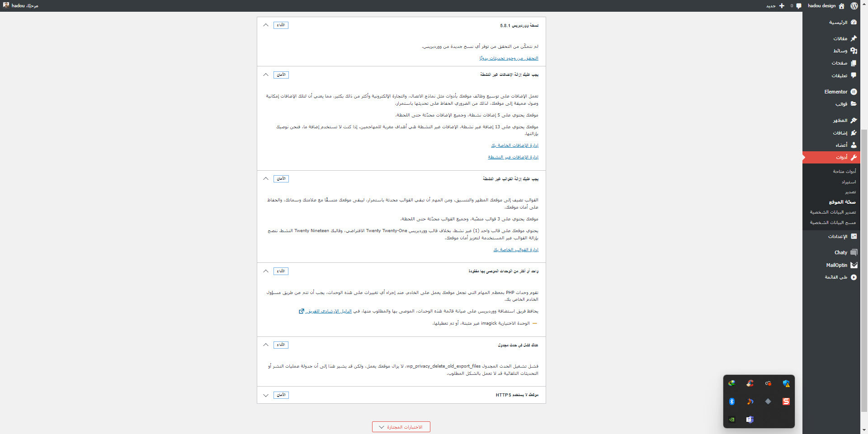Open CCleaner from the system tray
868x434 pixels.
[x=750, y=383]
